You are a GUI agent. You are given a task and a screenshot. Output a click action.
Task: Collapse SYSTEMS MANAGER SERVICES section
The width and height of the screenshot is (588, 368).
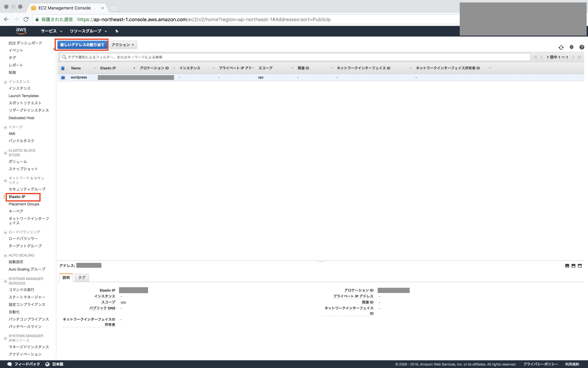click(x=5, y=281)
